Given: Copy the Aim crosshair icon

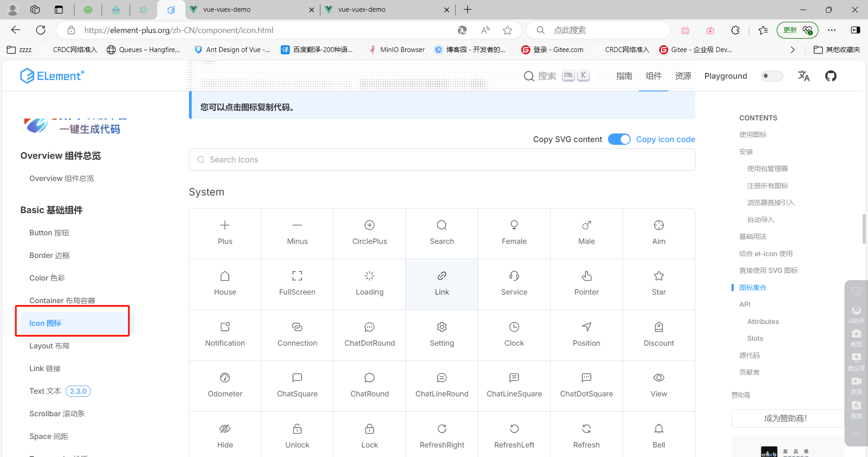Looking at the screenshot, I should 659,233.
